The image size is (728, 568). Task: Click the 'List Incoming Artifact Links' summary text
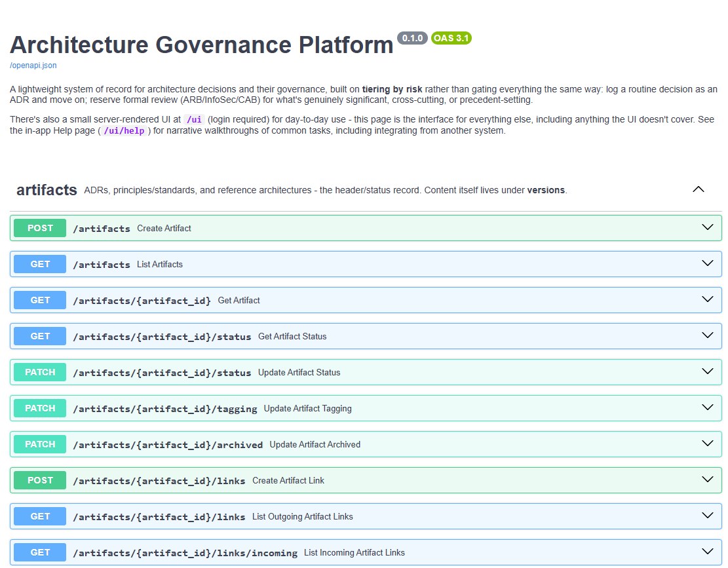pyautogui.click(x=354, y=553)
